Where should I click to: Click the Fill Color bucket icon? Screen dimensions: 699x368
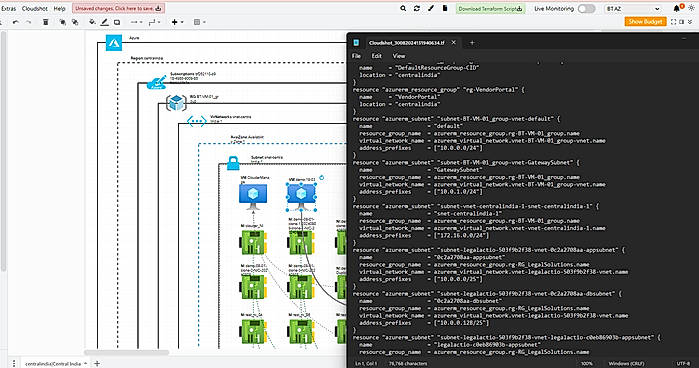tap(92, 22)
